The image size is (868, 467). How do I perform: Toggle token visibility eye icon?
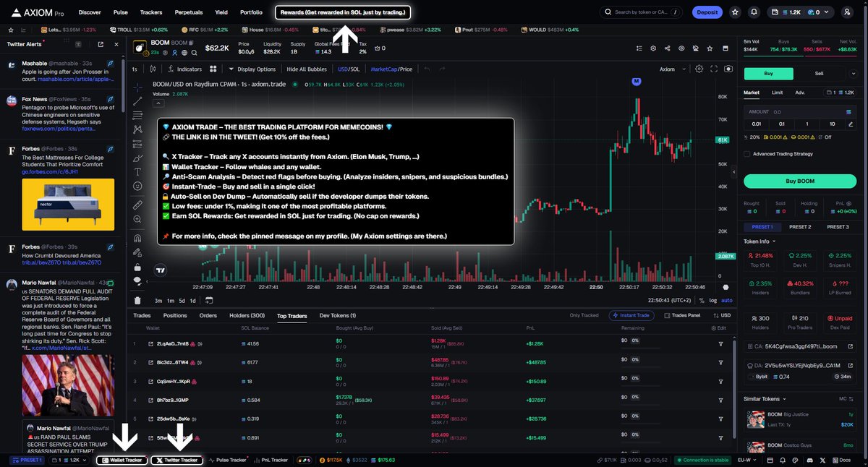click(x=681, y=48)
